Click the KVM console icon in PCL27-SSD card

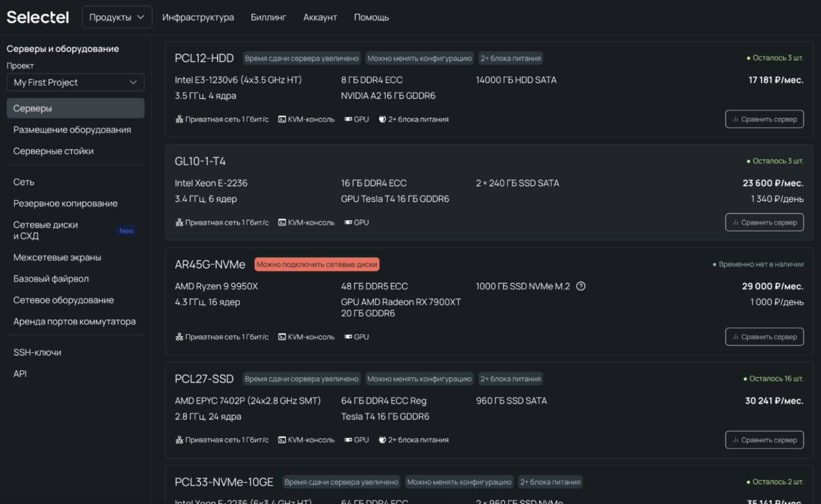click(x=282, y=440)
